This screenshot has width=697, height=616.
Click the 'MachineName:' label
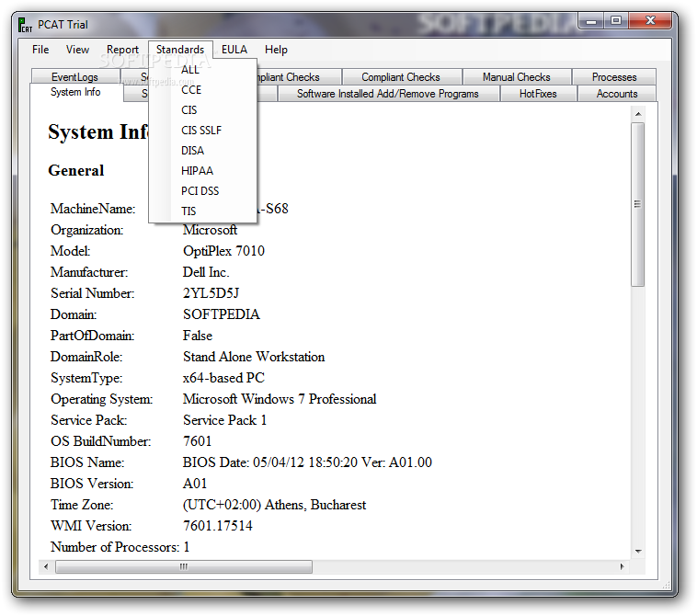(93, 209)
